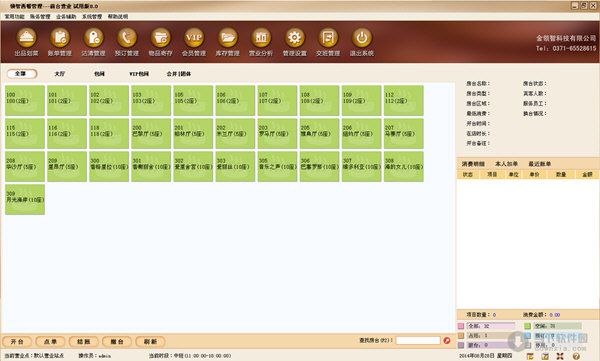The image size is (600, 361).
Task: Open the 管理设置 gear icon
Action: [294, 38]
